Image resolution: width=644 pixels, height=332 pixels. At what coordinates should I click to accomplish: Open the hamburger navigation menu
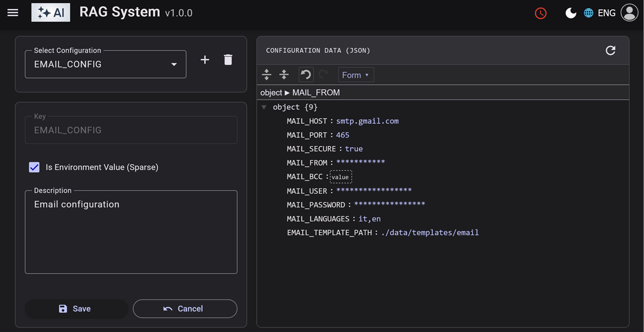tap(13, 12)
